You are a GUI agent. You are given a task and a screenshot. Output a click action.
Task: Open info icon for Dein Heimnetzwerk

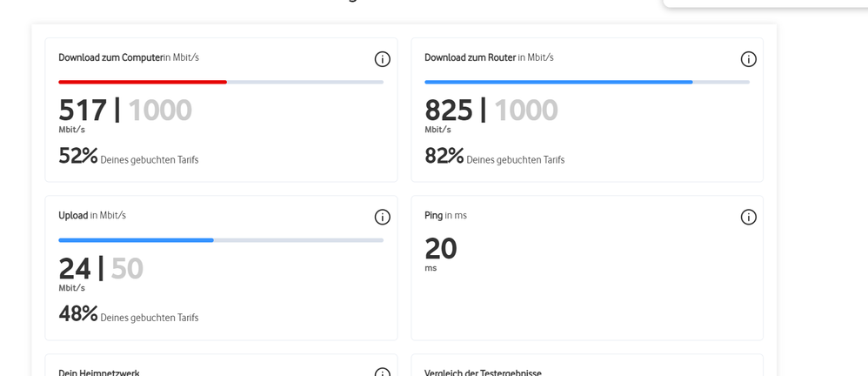(x=383, y=373)
